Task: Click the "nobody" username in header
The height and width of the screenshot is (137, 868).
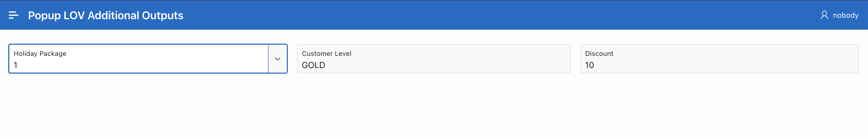Action: (845, 16)
